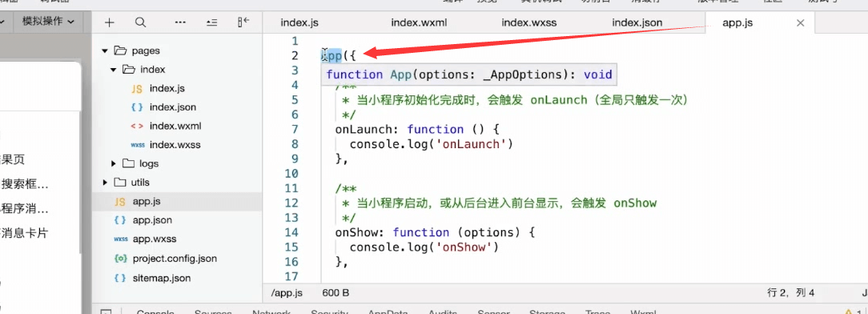Click the onLaunch comment text on line 5
868x314 pixels.
tap(514, 100)
